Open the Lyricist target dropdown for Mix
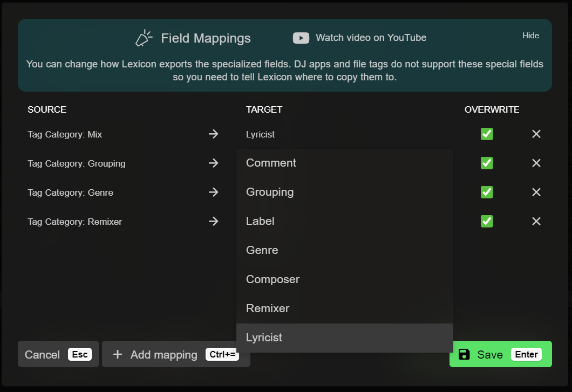572x392 pixels. coord(261,134)
